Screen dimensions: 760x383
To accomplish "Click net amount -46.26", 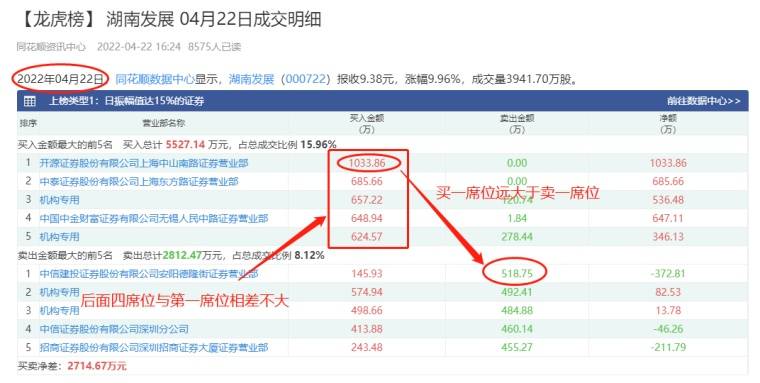I will [668, 329].
